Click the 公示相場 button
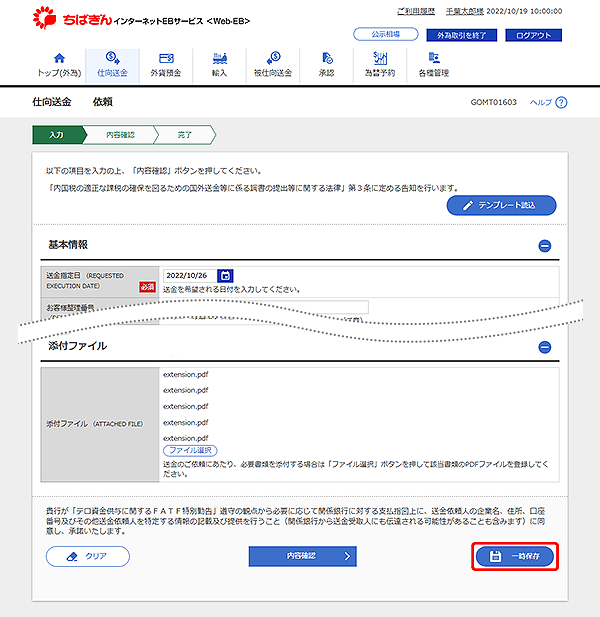Screen dimensions: 600x617 [x=386, y=34]
